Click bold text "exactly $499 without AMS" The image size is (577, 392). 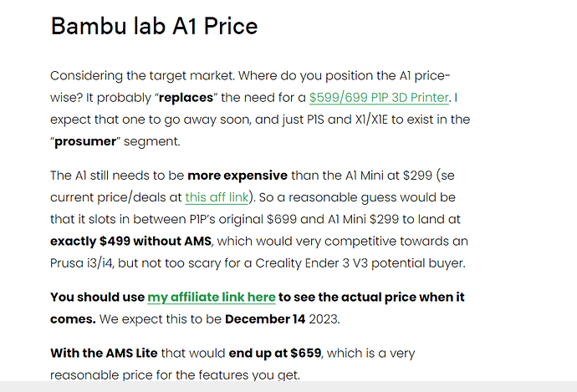coord(130,242)
